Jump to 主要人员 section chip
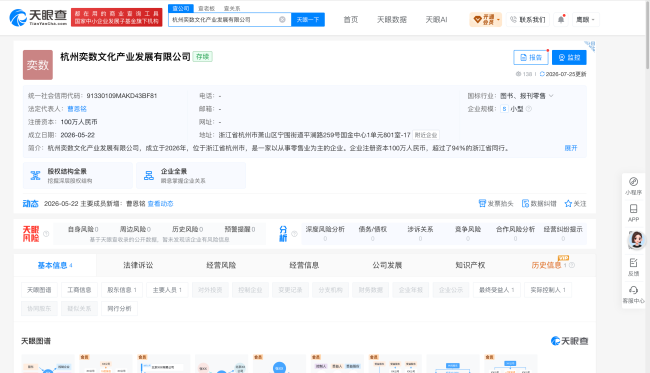Image resolution: width=650 pixels, height=373 pixels. tap(167, 290)
